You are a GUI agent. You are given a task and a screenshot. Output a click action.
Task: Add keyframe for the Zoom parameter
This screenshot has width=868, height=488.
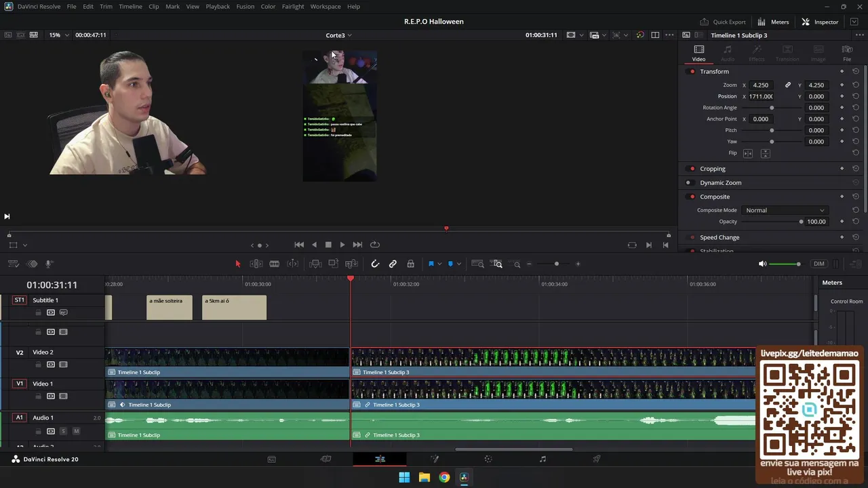pyautogui.click(x=842, y=85)
